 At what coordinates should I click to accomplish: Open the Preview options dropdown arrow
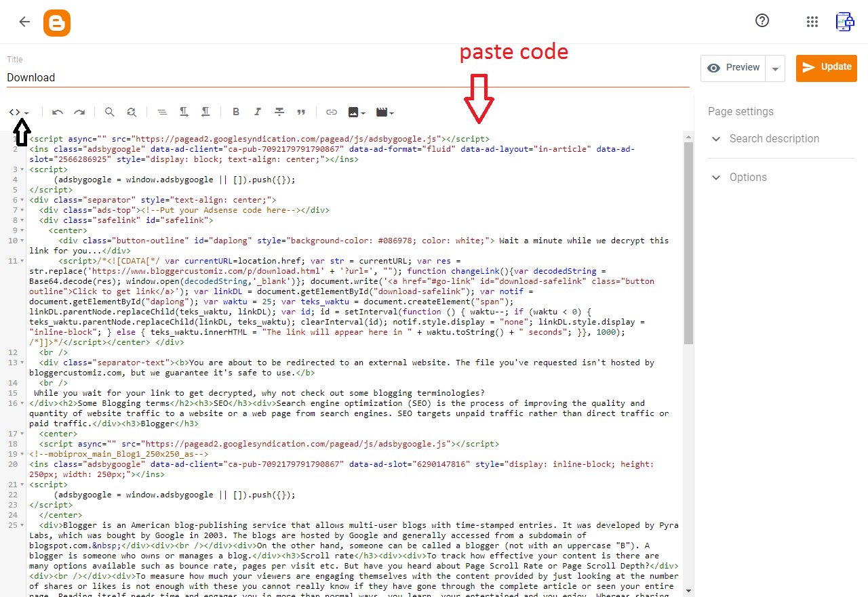pos(775,68)
